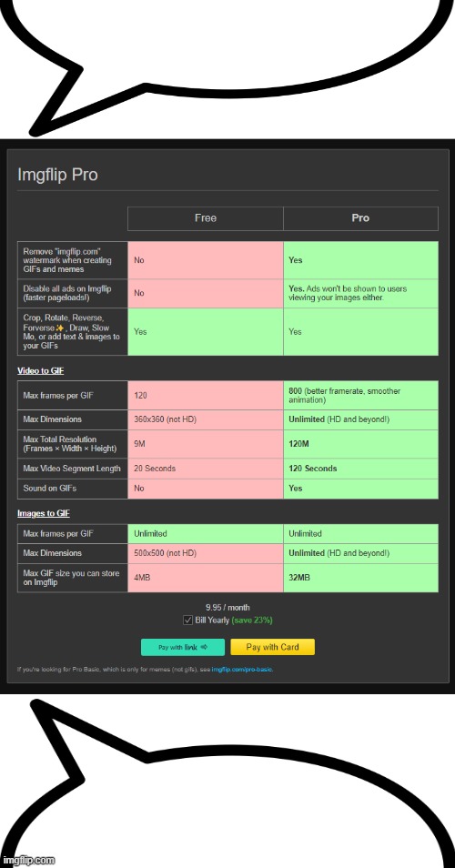This screenshot has height=868, width=455.
Task: Select the 32MB Pro cell
Action: (360, 578)
